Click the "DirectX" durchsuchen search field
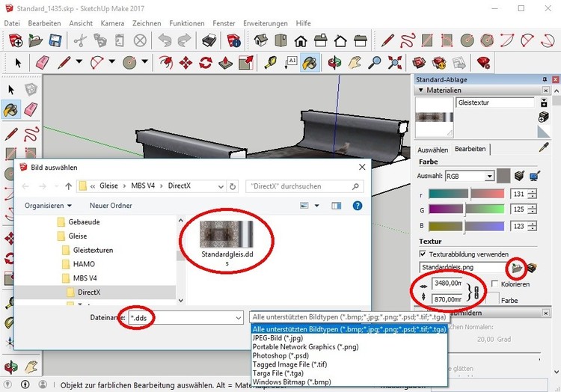Screen dimensions: 561x392 pyautogui.click(x=305, y=186)
